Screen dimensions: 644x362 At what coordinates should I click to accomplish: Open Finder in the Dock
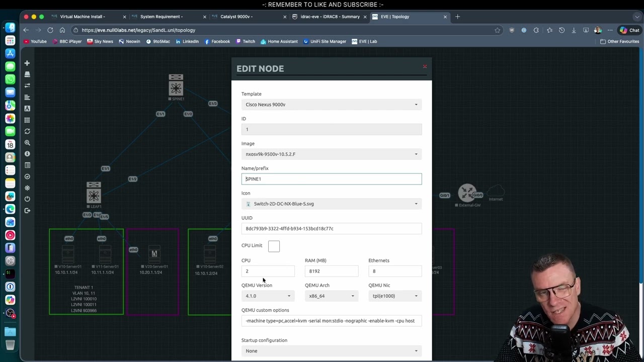(10, 27)
